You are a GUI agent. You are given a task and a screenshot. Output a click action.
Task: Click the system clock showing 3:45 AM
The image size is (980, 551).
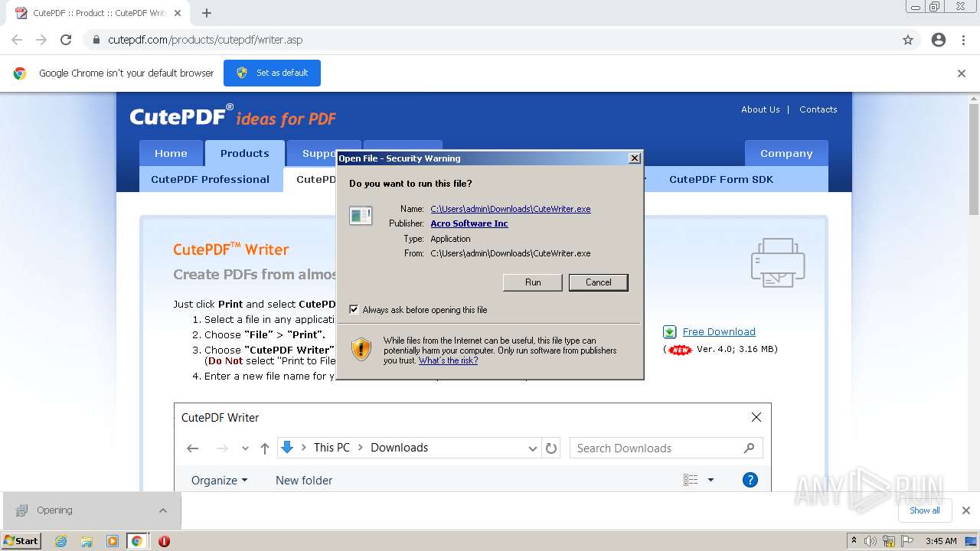[941, 541]
